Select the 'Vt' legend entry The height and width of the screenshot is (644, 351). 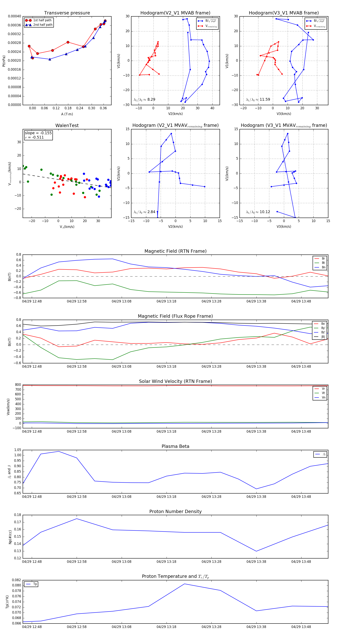click(320, 393)
